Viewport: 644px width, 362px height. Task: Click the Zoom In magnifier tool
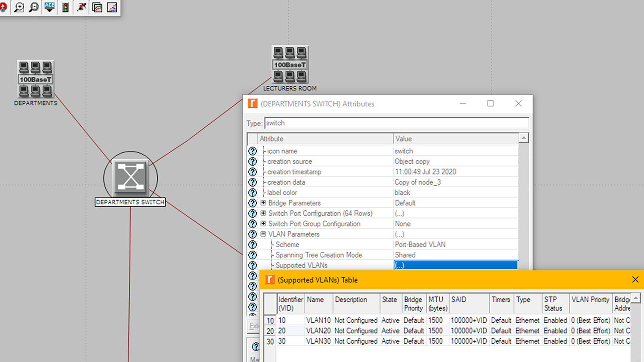19,7
